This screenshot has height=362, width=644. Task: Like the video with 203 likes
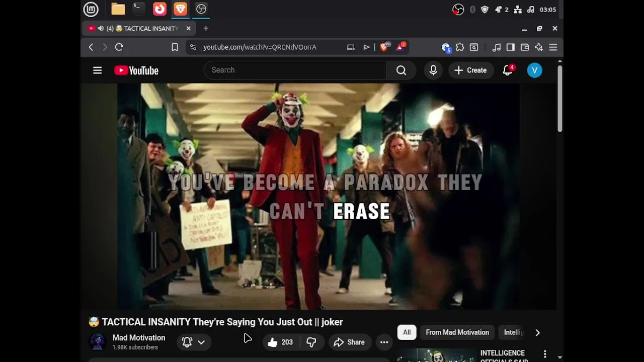pos(281,342)
